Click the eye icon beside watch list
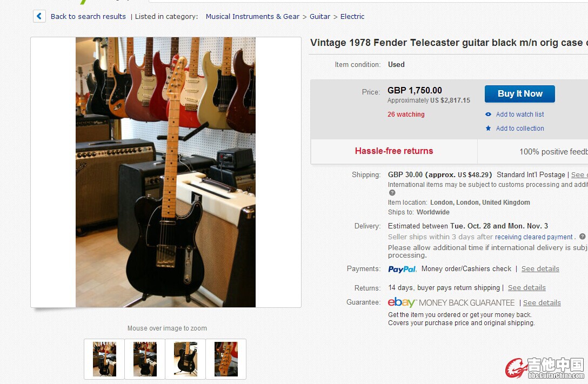588x384 pixels. pos(488,114)
